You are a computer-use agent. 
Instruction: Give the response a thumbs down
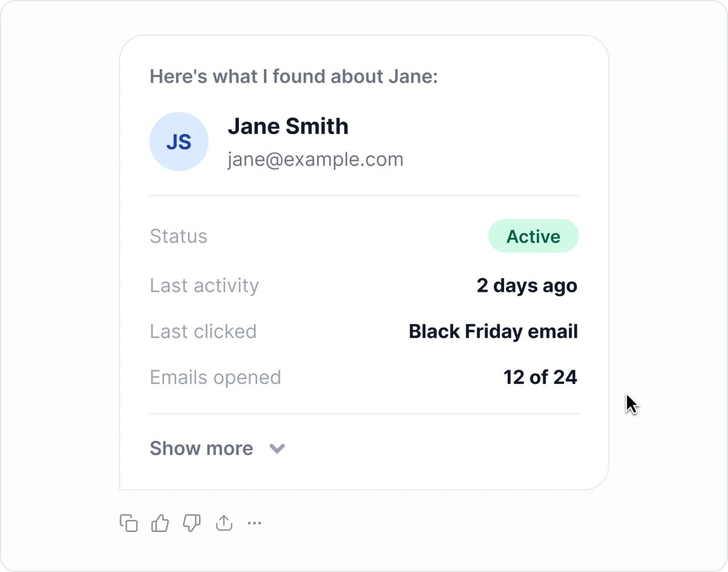(x=192, y=523)
